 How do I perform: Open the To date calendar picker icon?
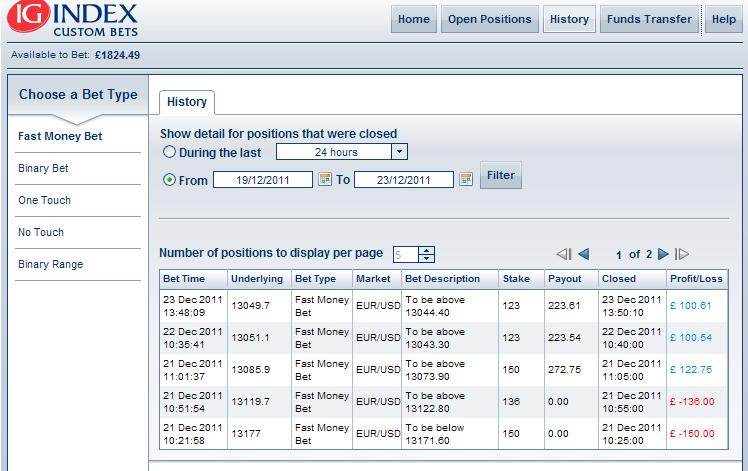pyautogui.click(x=466, y=179)
